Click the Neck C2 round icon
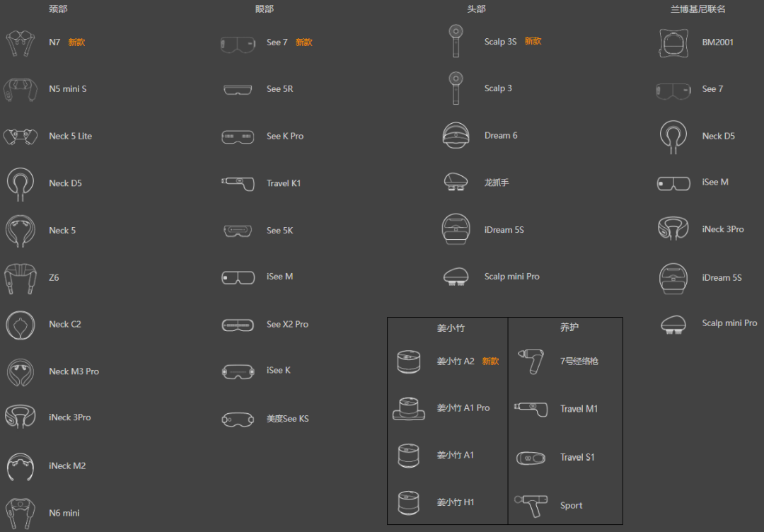The image size is (764, 532). (x=20, y=325)
